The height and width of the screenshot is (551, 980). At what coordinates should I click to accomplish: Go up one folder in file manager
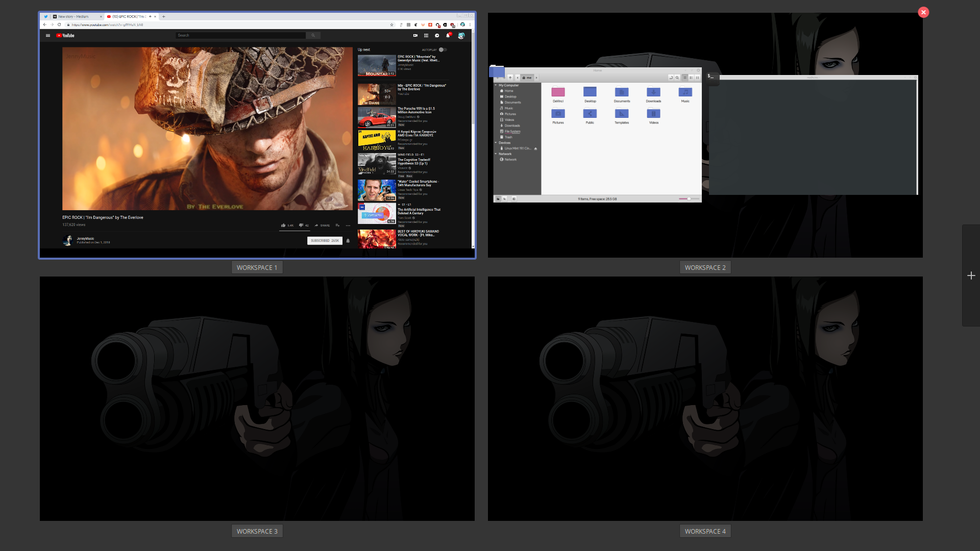click(510, 78)
